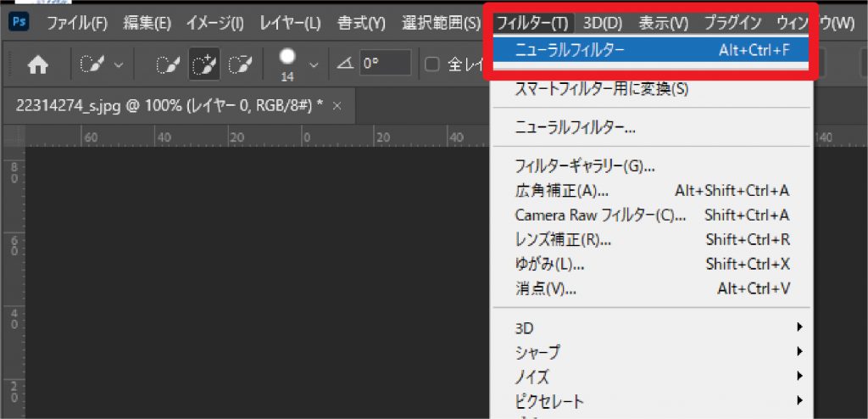The height and width of the screenshot is (419, 868).
Task: Expand the シャープ submenu
Action: [652, 352]
